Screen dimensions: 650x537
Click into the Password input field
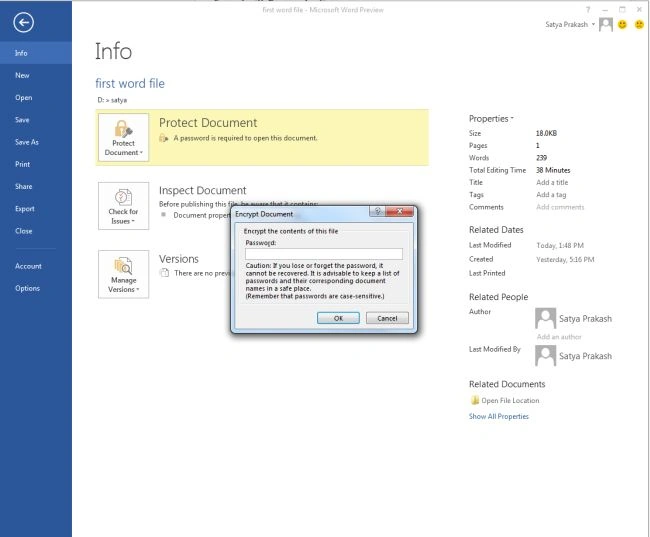(x=324, y=254)
